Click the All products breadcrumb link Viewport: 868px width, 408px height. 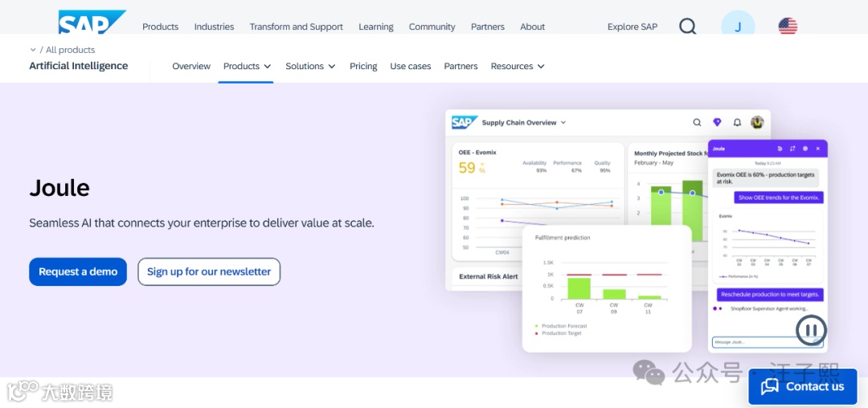70,50
